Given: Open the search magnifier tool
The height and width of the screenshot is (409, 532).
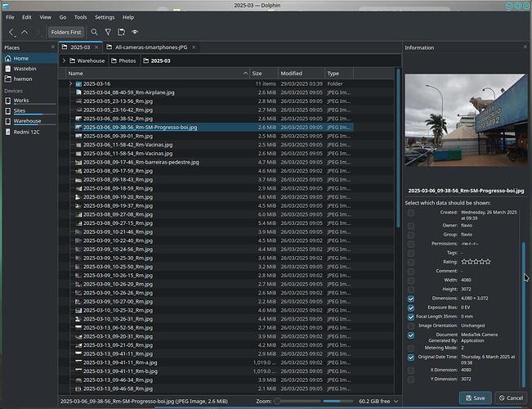Looking at the screenshot, I should 94,32.
